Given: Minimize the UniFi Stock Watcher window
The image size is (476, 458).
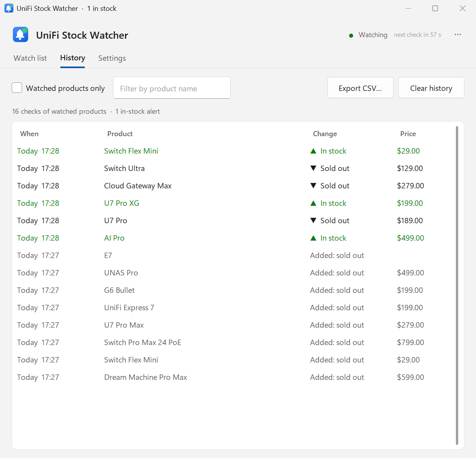Looking at the screenshot, I should 408,8.
